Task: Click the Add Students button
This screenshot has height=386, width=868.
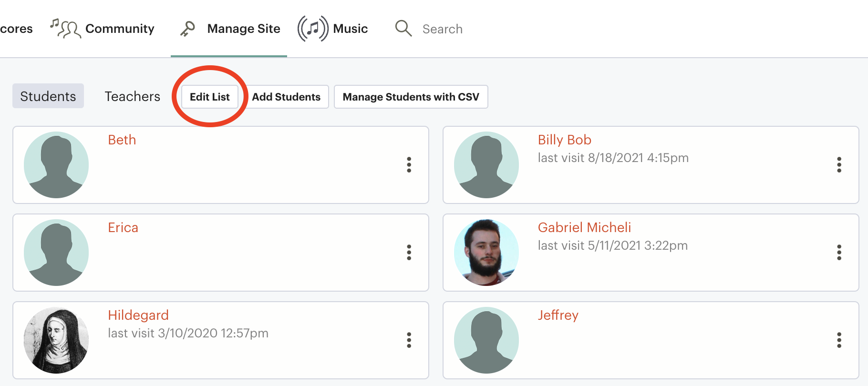Action: click(x=286, y=97)
